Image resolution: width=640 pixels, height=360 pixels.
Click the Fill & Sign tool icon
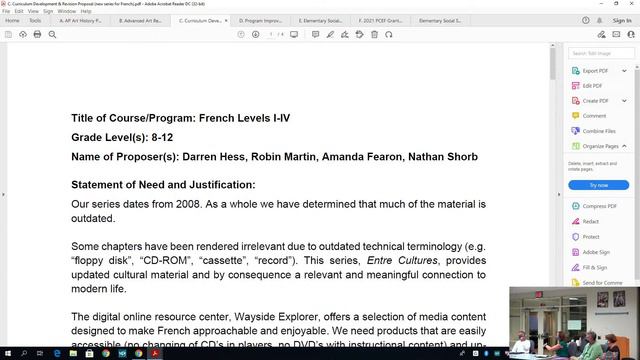tap(576, 267)
